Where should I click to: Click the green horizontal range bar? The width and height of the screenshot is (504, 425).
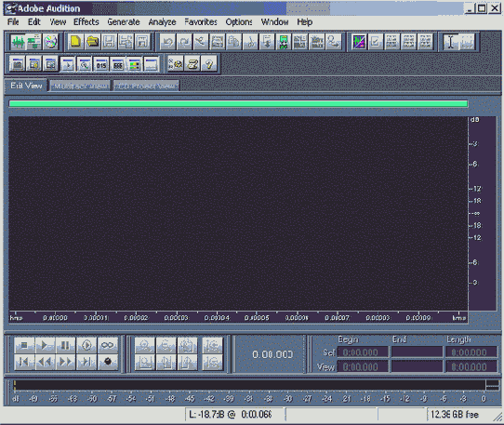[x=238, y=103]
